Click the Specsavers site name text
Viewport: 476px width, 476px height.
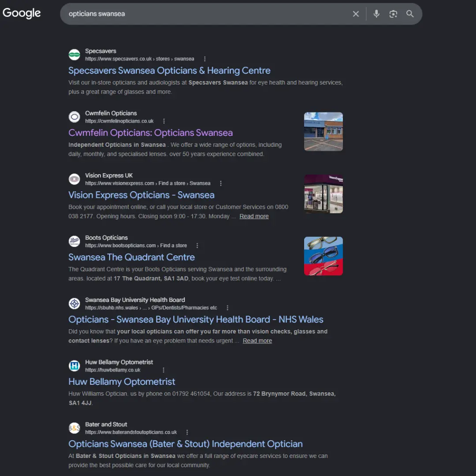point(100,51)
